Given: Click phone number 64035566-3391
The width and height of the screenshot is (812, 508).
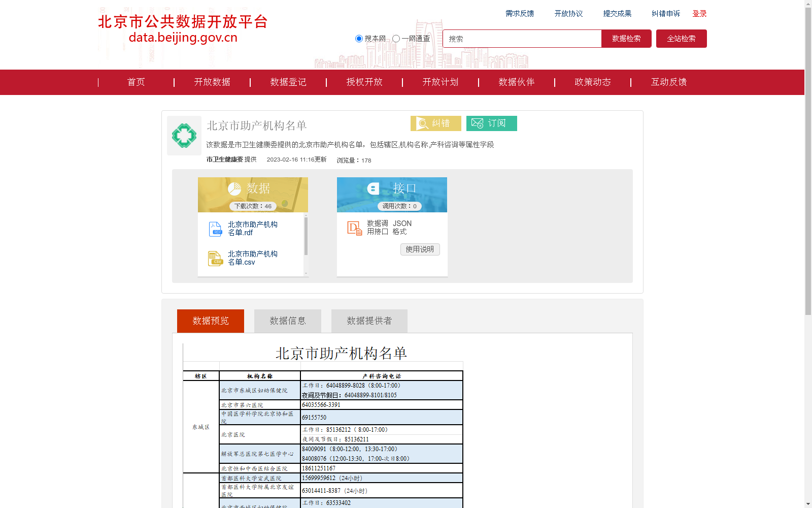Looking at the screenshot, I should [x=321, y=405].
